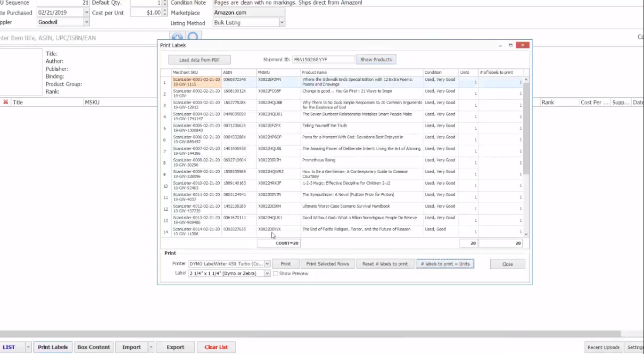Click the Show Products button
Viewport: 644px width, 354px height.
376,60
